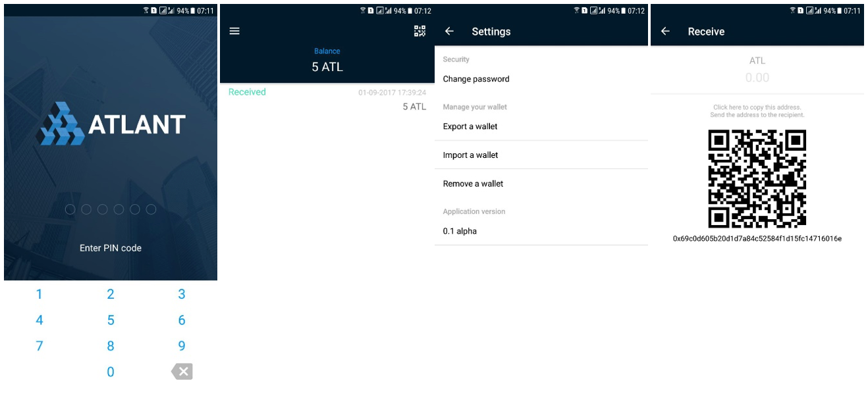Tap digit 8 on the PIN keypad

[111, 346]
